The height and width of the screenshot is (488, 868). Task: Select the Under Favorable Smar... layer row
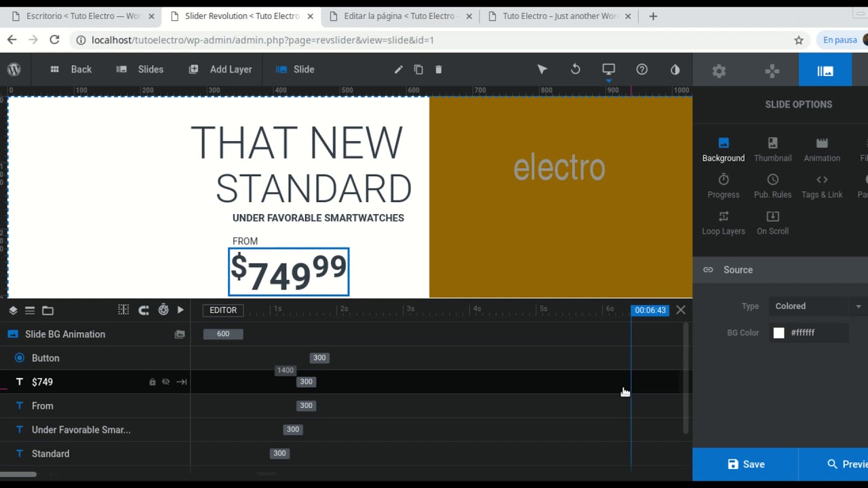click(x=95, y=430)
